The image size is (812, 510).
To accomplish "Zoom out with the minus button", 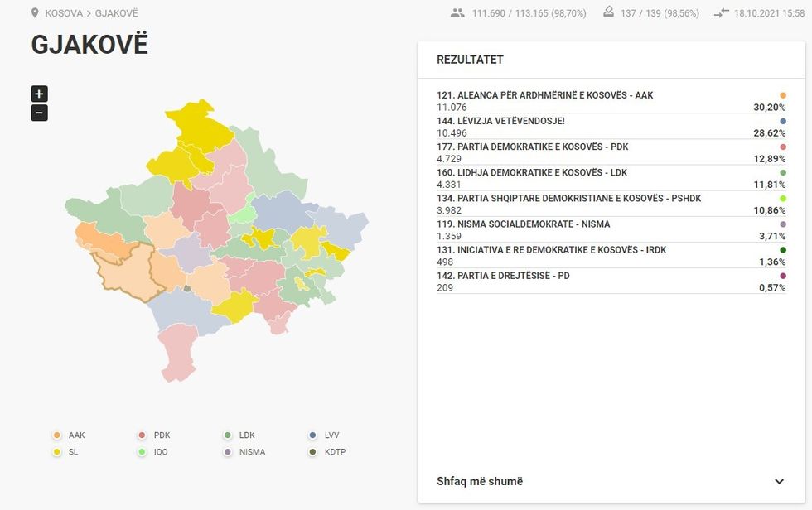I will coord(38,112).
